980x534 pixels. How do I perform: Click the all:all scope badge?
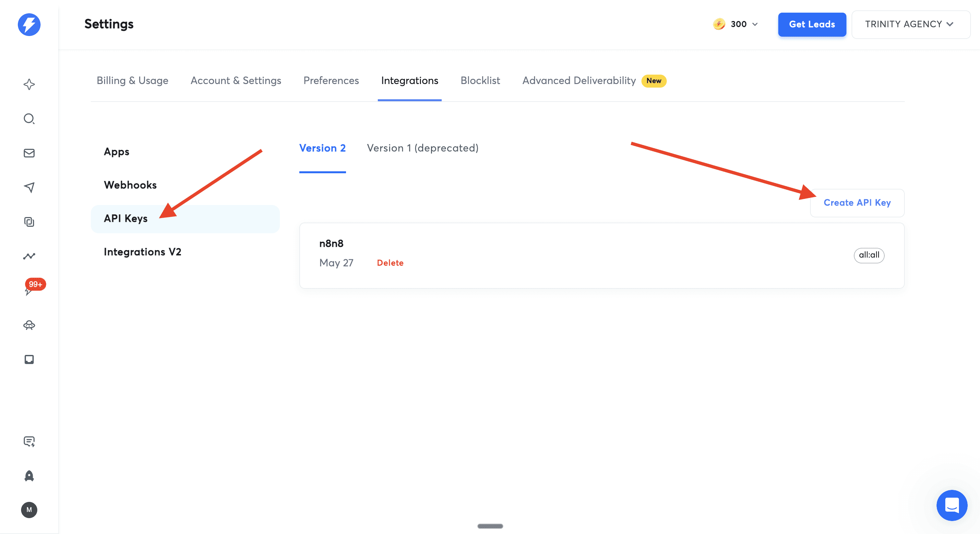point(868,255)
